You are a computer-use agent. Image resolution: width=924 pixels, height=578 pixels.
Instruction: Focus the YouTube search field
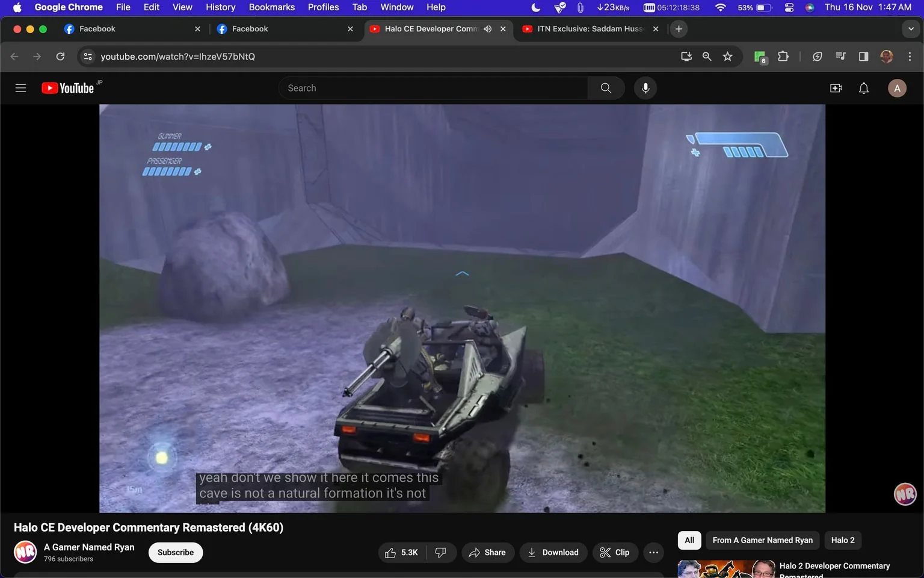[x=433, y=88]
